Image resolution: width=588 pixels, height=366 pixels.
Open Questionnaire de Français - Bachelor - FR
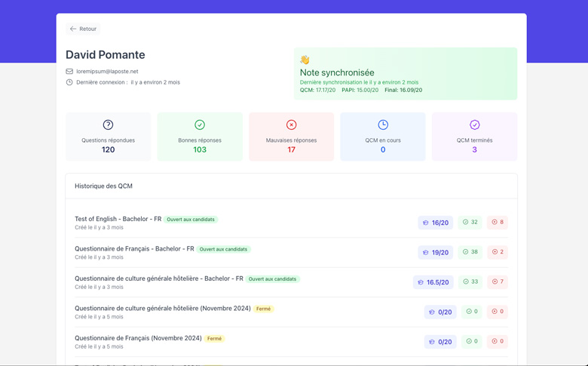pyautogui.click(x=134, y=248)
